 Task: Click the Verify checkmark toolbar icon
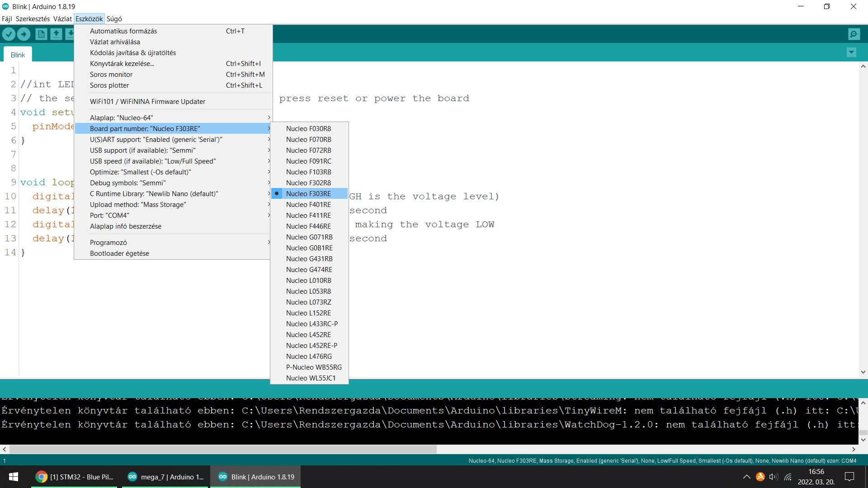coord(9,34)
